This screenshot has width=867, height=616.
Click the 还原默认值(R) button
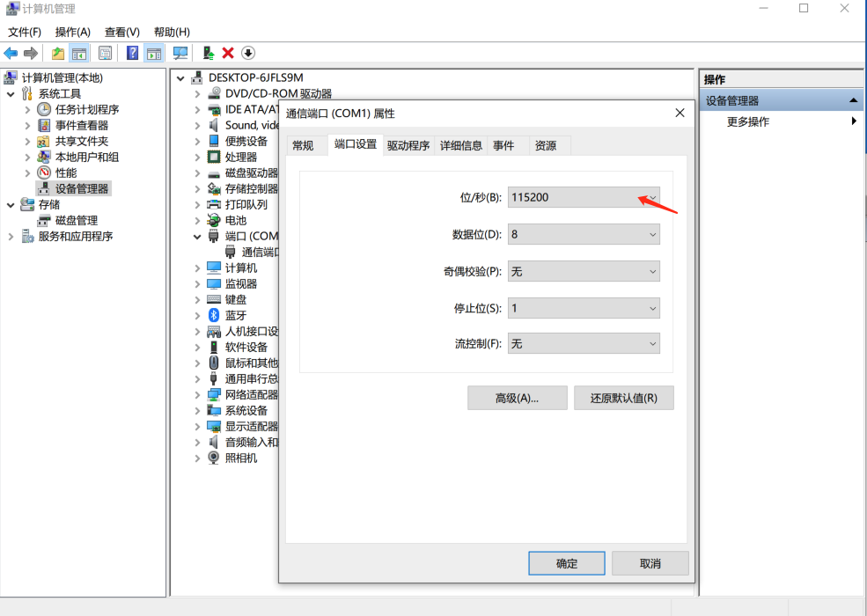[624, 398]
